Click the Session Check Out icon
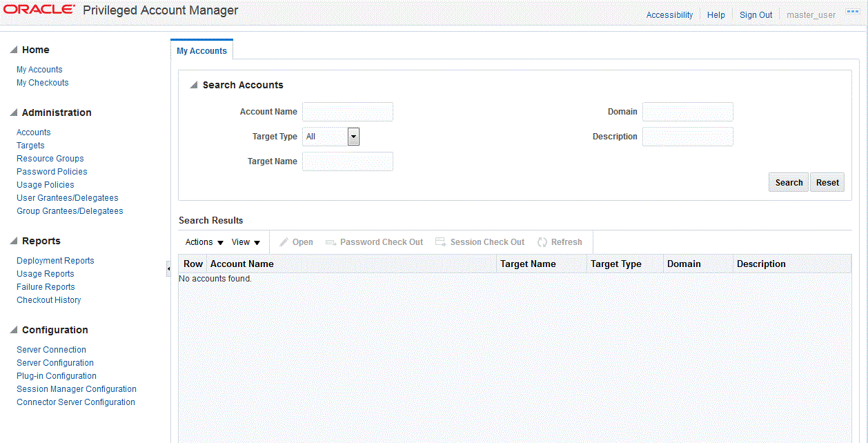 pos(440,242)
